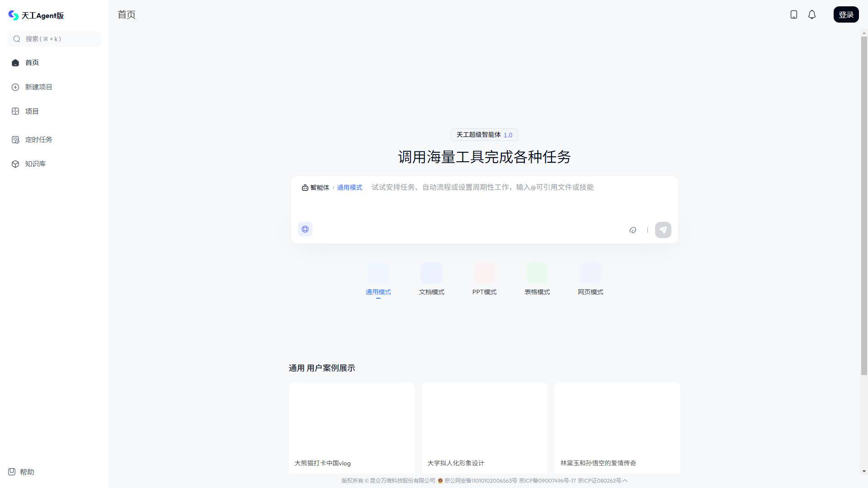
Task: Click the 知识库 cube icon
Action: point(15,164)
